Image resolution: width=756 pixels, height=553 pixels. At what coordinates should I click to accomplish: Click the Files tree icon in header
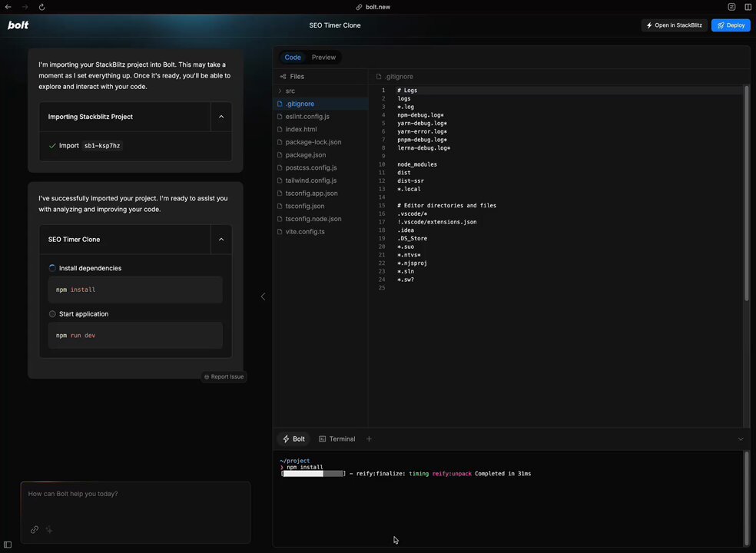(x=283, y=76)
